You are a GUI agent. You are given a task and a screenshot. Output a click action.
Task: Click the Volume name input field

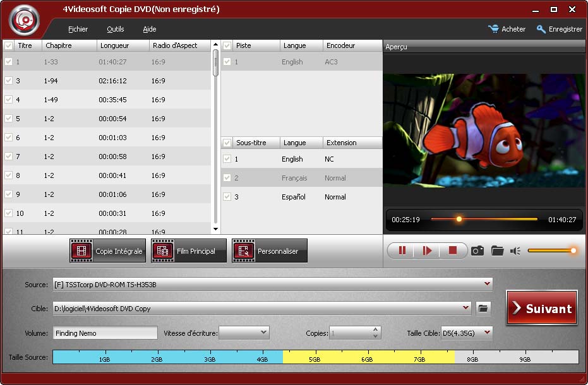(x=105, y=333)
